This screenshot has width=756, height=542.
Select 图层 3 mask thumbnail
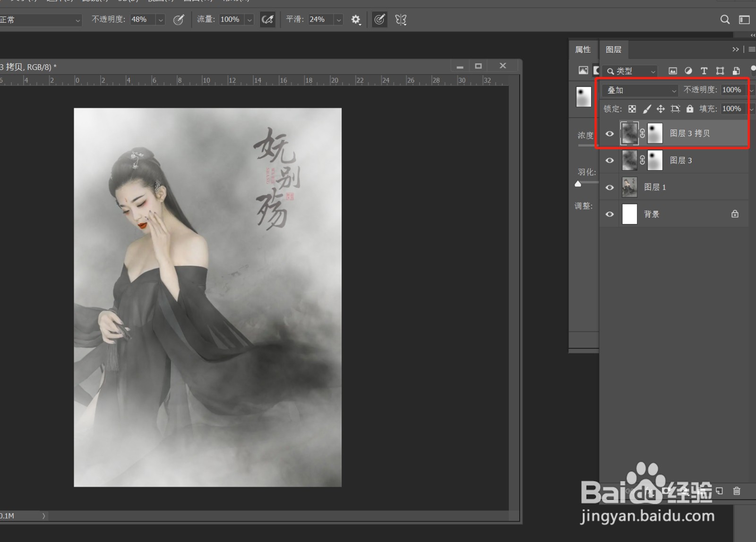(x=655, y=160)
